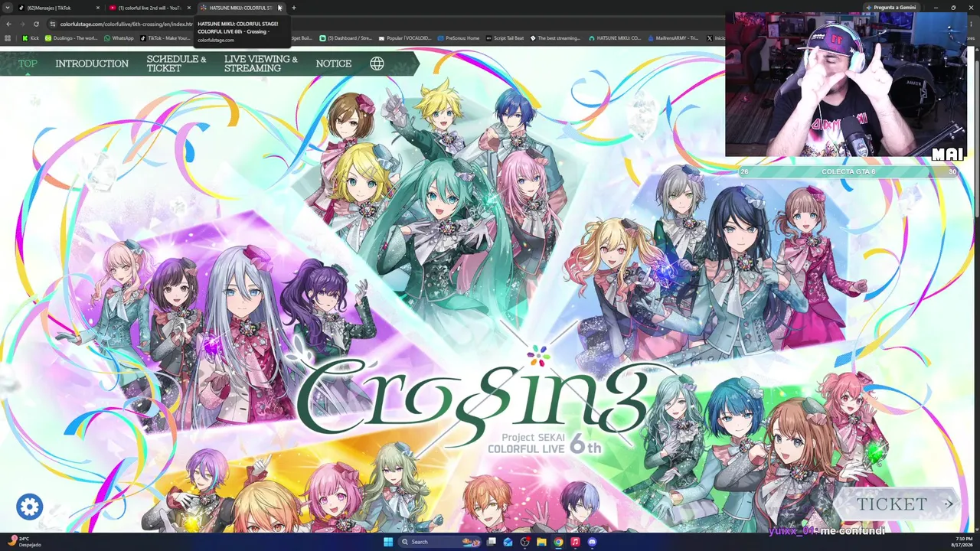Open the settings gear on the webpage
This screenshot has height=551, width=980.
coord(29,507)
